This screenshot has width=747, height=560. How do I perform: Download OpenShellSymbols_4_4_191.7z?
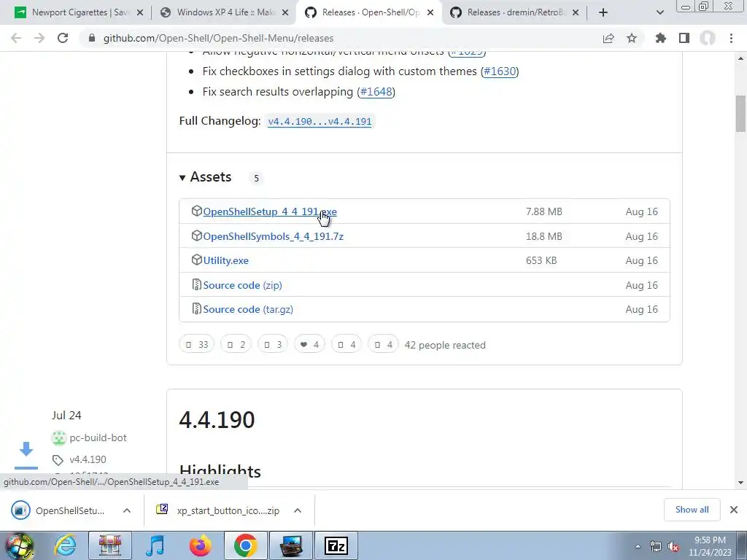pos(273,236)
